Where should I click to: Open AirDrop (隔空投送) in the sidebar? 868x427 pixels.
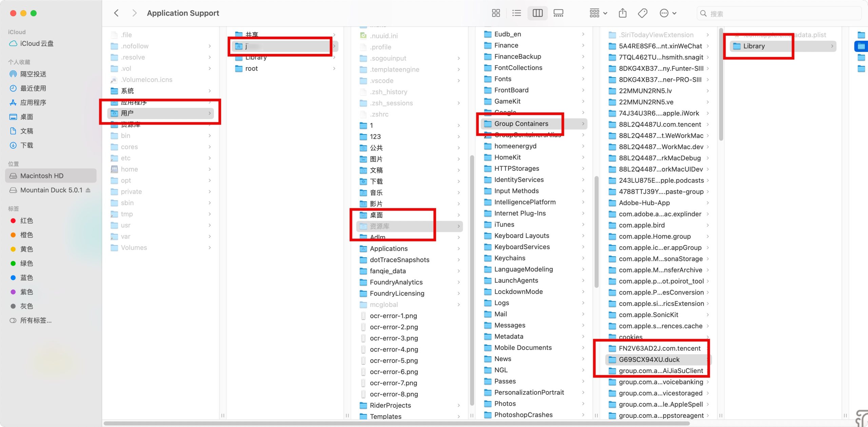pos(33,74)
